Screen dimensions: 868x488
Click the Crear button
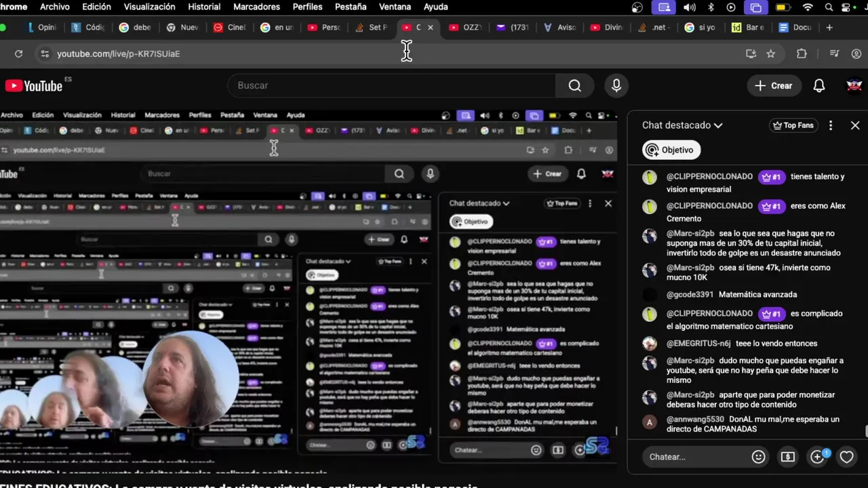[x=774, y=85]
